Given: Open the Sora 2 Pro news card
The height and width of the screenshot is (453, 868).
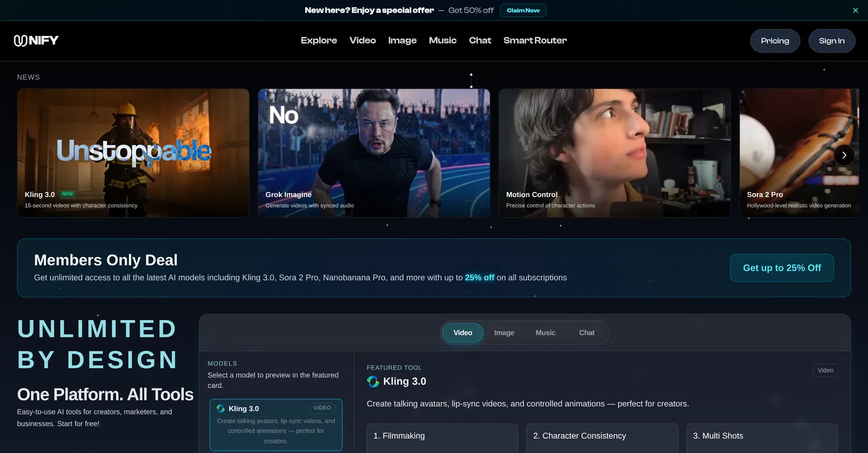Looking at the screenshot, I should point(800,153).
